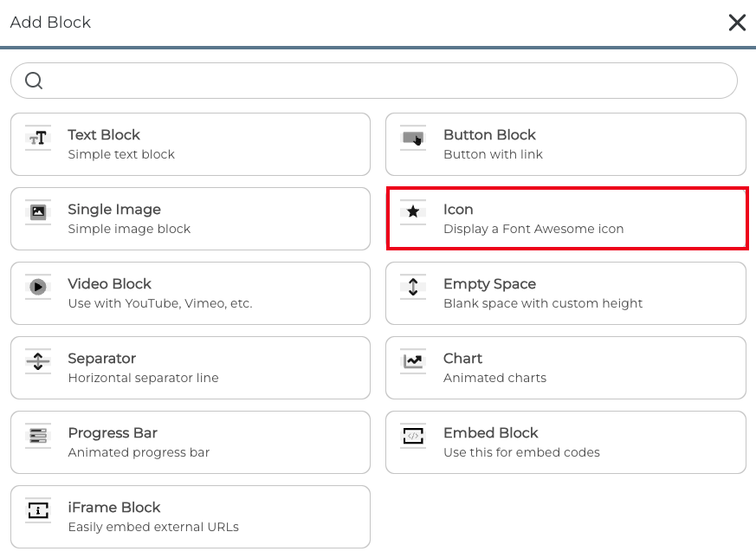Insert the Progress Bar block
756x558 pixels.
[191, 442]
